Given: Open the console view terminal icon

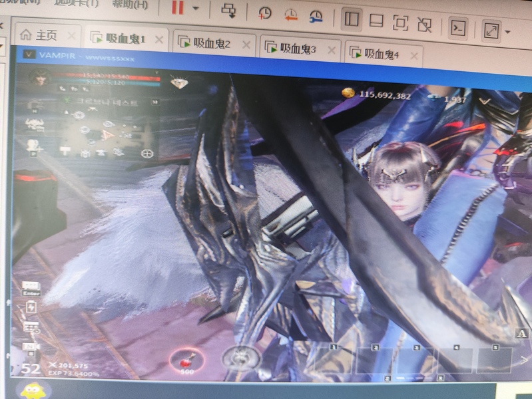Looking at the screenshot, I should click(x=458, y=28).
